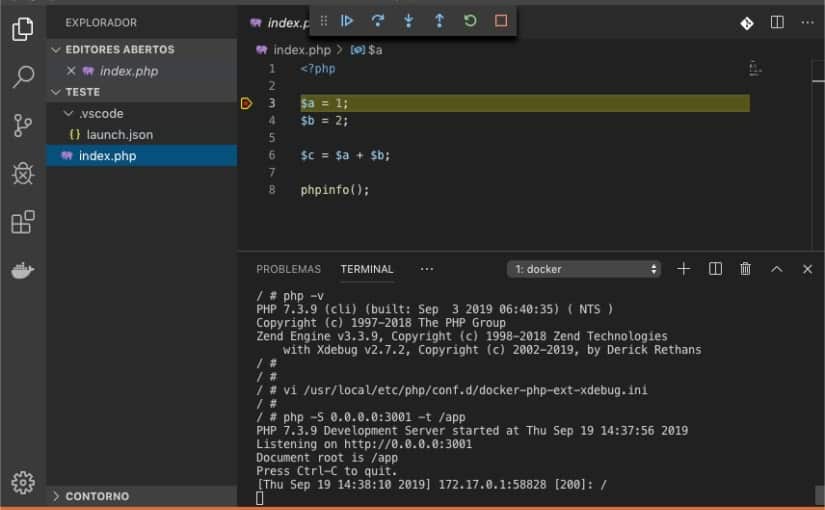Screen dimensions: 825x510
Task: Click the '$c = $a + $b;' line
Action: pos(345,155)
